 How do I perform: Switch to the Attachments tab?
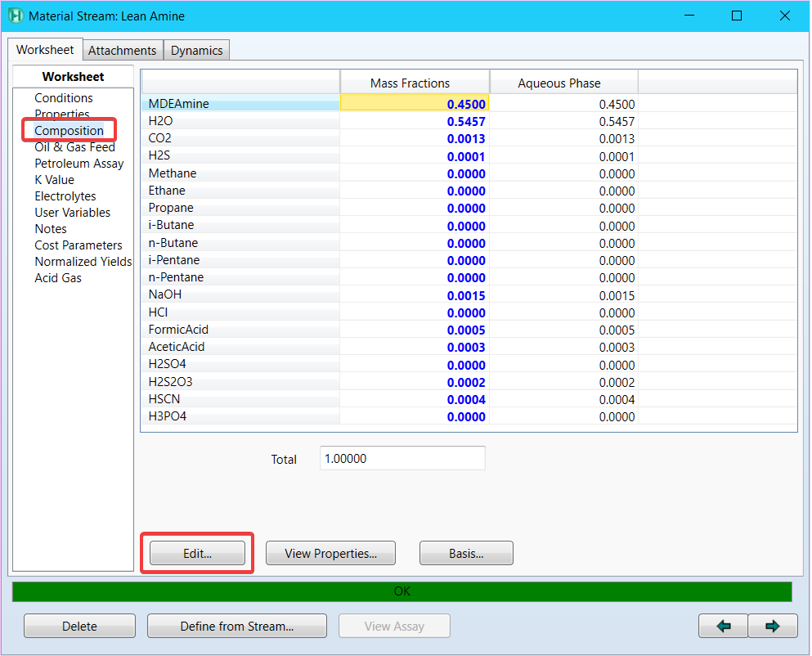[122, 50]
